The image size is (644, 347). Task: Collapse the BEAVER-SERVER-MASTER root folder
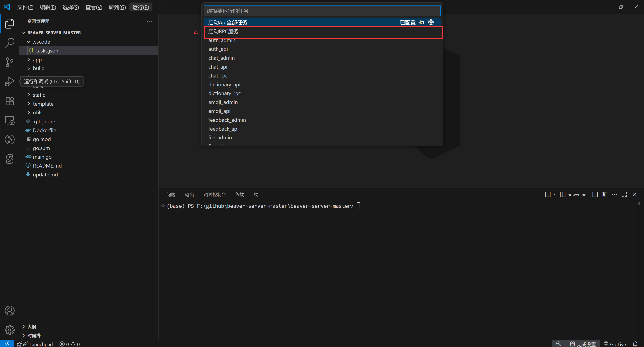point(23,33)
